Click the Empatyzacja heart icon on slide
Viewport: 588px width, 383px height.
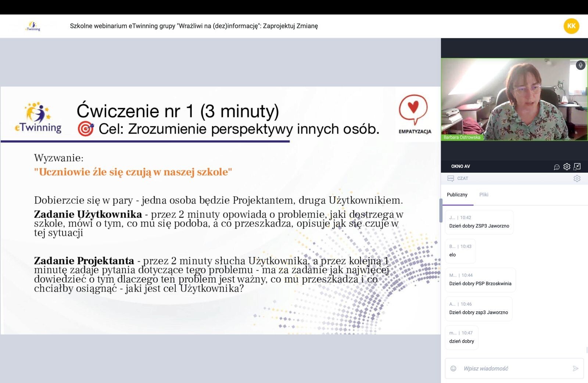pyautogui.click(x=413, y=109)
